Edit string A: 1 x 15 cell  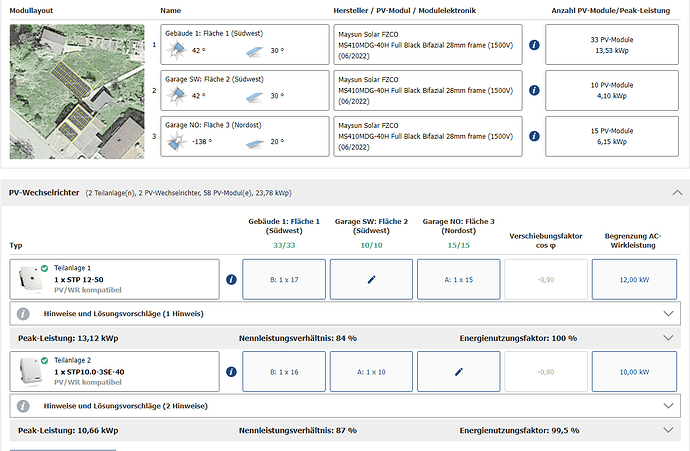tap(459, 279)
